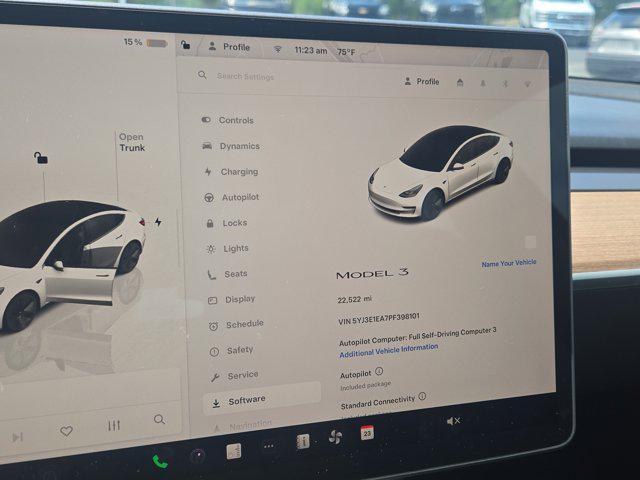Tap the VIN 5YJ3E1EA7PF398101 text
This screenshot has height=480, width=640.
coord(379,318)
